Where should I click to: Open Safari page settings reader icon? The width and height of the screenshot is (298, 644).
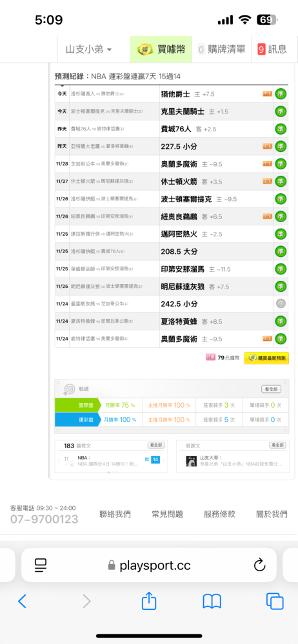41,565
